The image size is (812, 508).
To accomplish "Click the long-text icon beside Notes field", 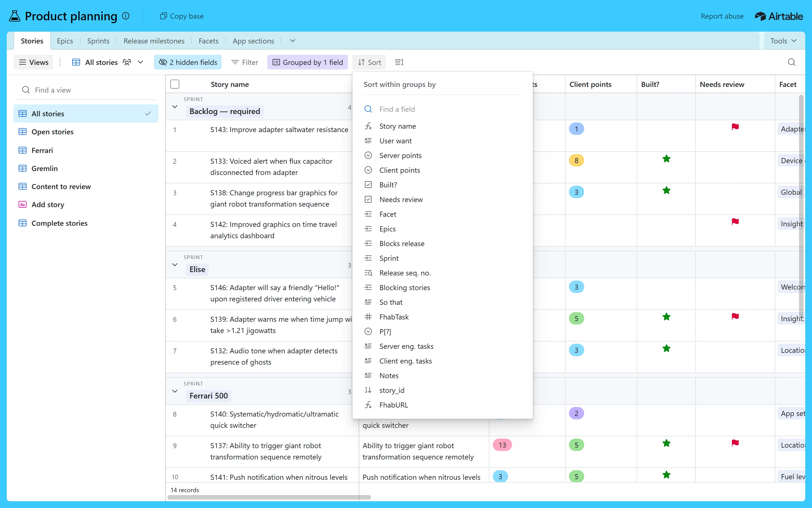I will coord(368,375).
